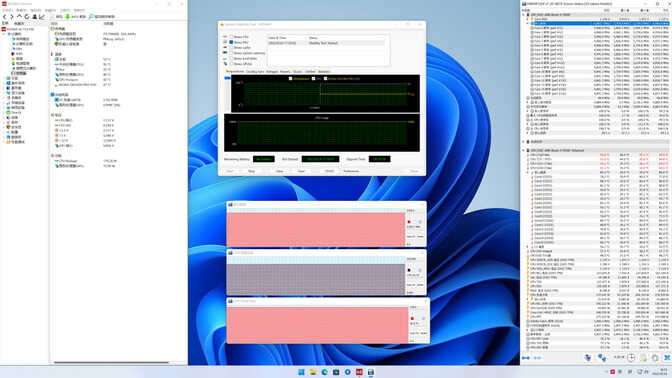Switch to Powers tab
The height and width of the screenshot is (378, 672).
pyautogui.click(x=285, y=72)
